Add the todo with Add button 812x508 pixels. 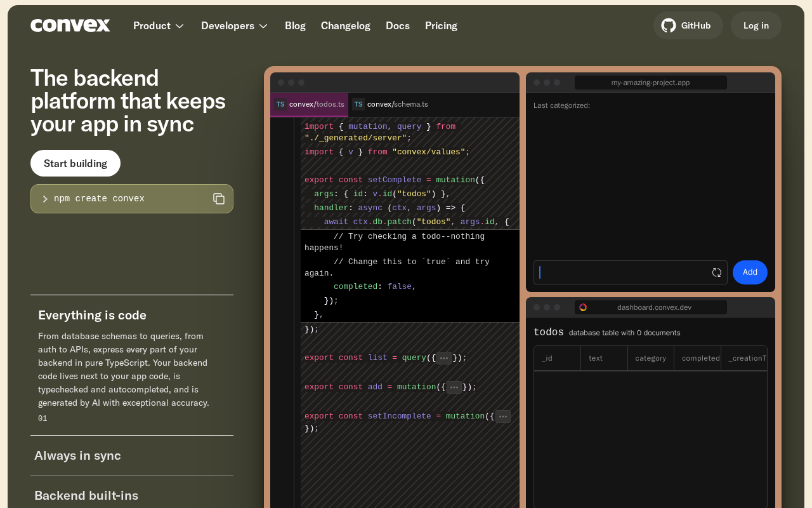coord(750,272)
